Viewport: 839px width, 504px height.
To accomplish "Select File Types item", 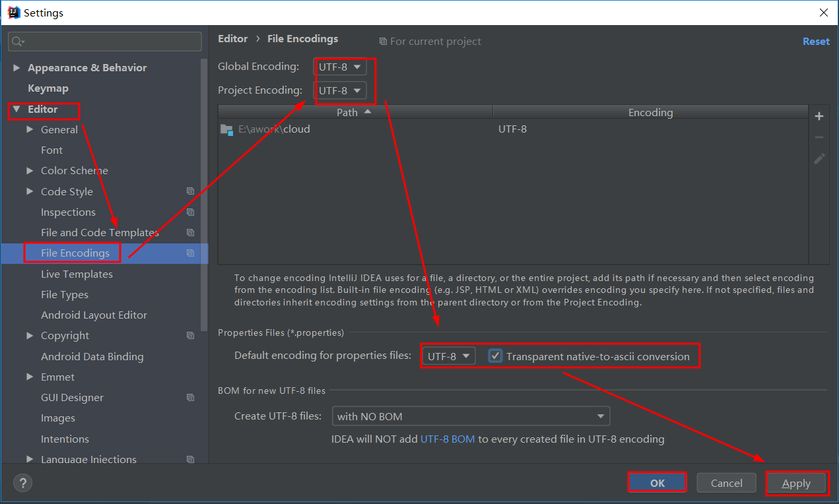I will pos(65,294).
